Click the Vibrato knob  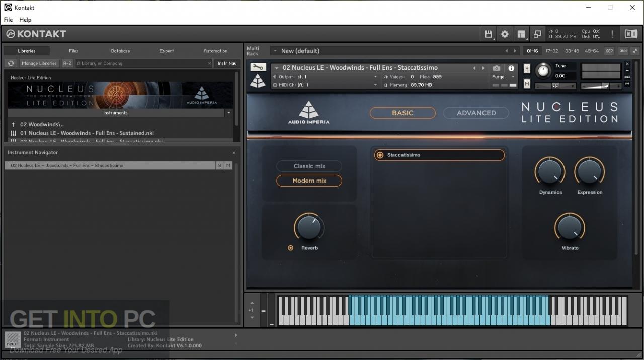pyautogui.click(x=570, y=227)
